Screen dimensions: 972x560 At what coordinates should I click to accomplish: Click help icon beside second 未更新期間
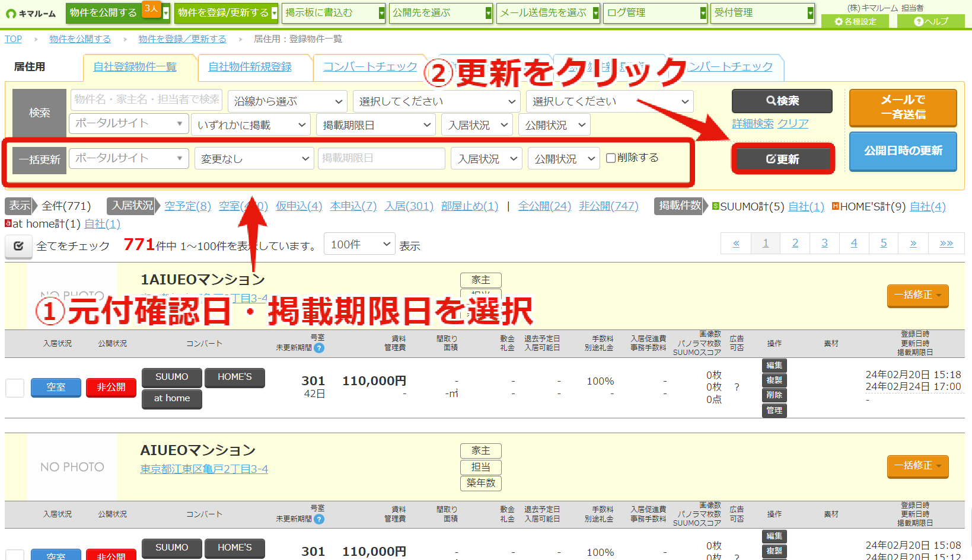click(x=319, y=519)
